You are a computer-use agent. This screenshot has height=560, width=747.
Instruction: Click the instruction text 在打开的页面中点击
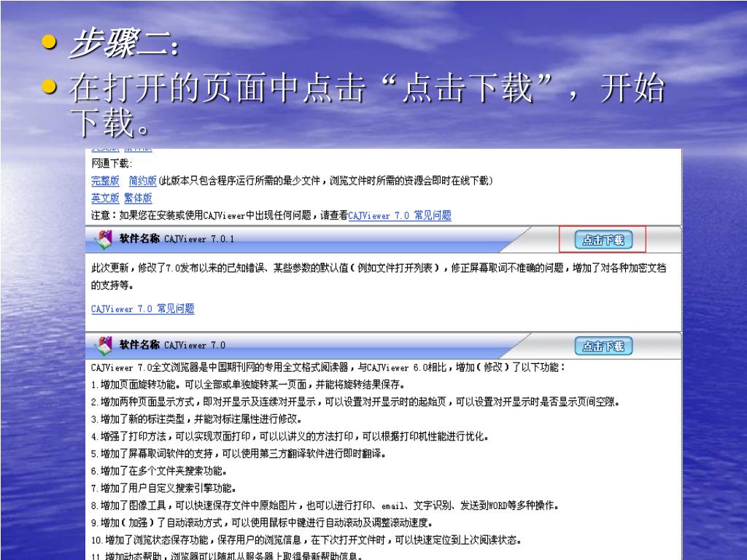[367, 105]
